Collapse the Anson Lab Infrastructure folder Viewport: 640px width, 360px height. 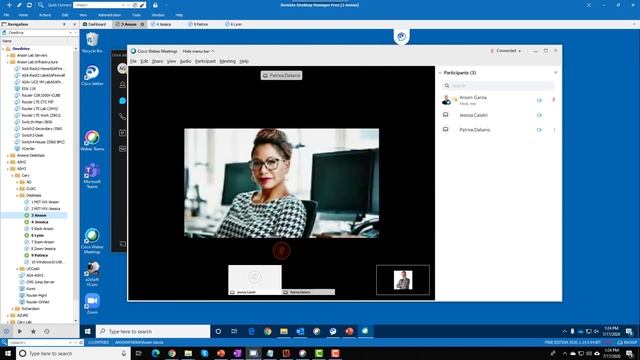click(x=8, y=62)
